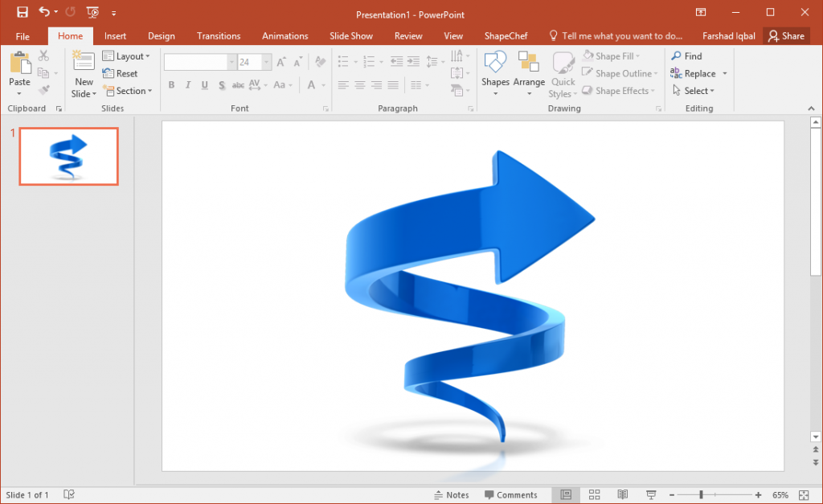Toggle Underline formatting

click(204, 84)
